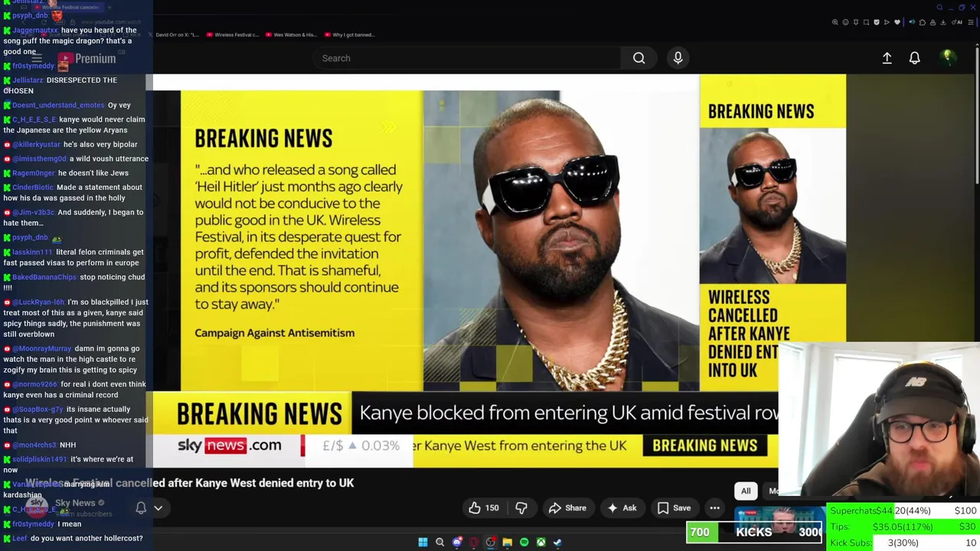This screenshot has height=551, width=980.
Task: Click the extensions cube browser toolbar icon
Action: (x=923, y=22)
